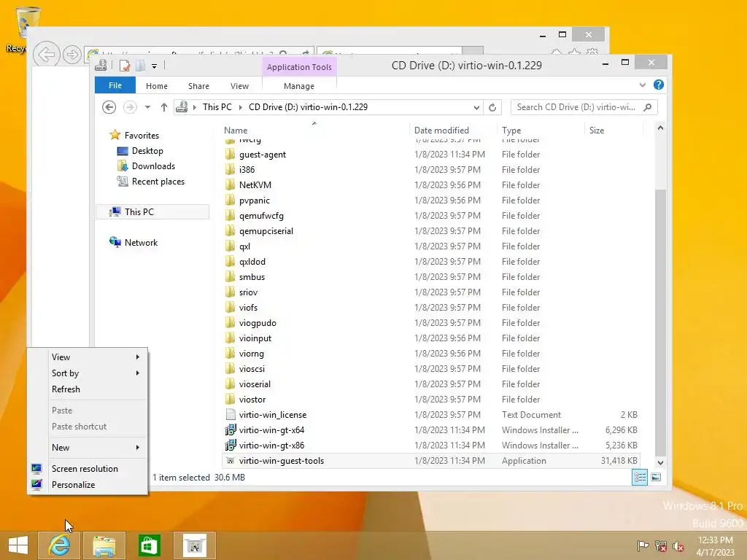Select This PC in navigation pane
This screenshot has width=747, height=560.
pos(139,211)
